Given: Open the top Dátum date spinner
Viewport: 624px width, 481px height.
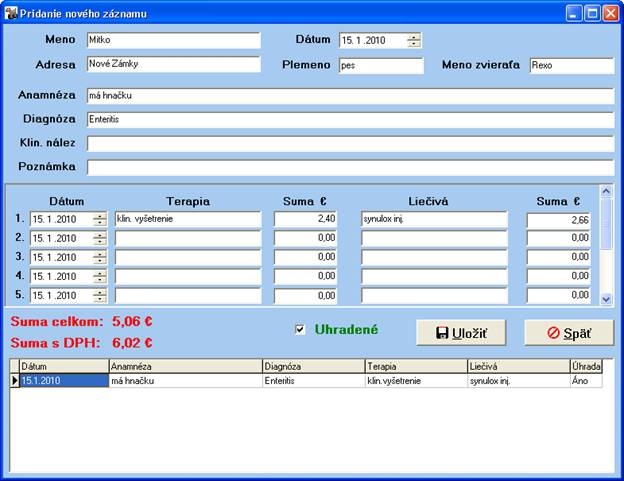Looking at the screenshot, I should 413,40.
